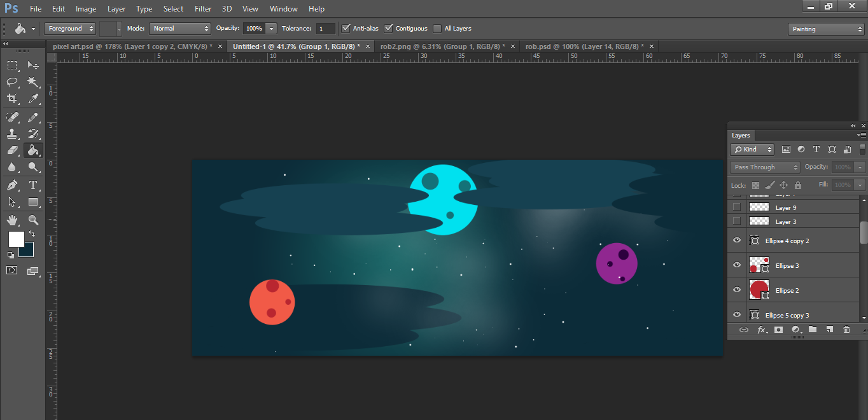Toggle Quick Mask mode
This screenshot has width=868, height=420.
[12, 270]
